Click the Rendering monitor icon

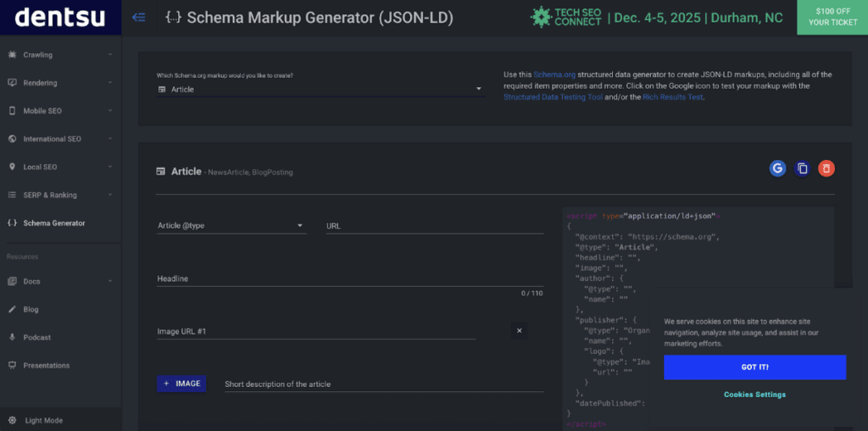(12, 83)
